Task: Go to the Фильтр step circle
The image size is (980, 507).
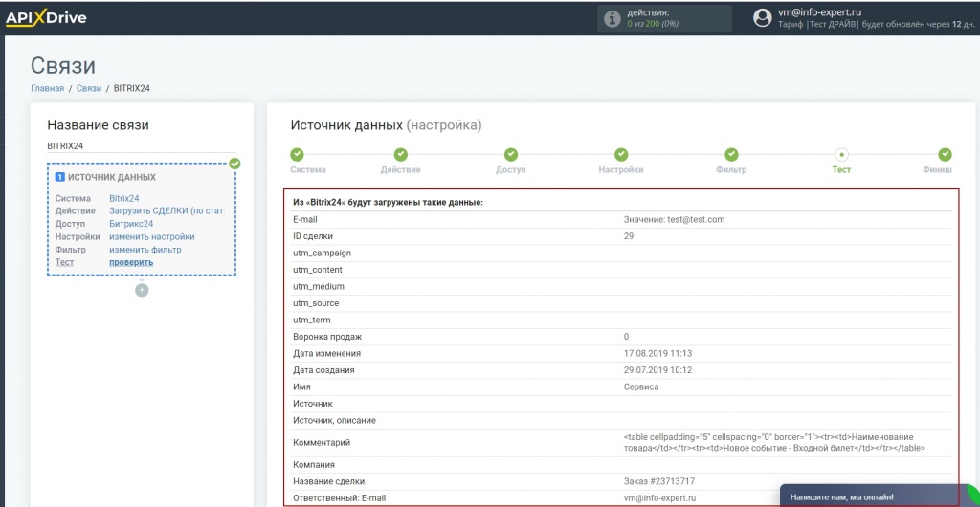Action: [x=731, y=154]
